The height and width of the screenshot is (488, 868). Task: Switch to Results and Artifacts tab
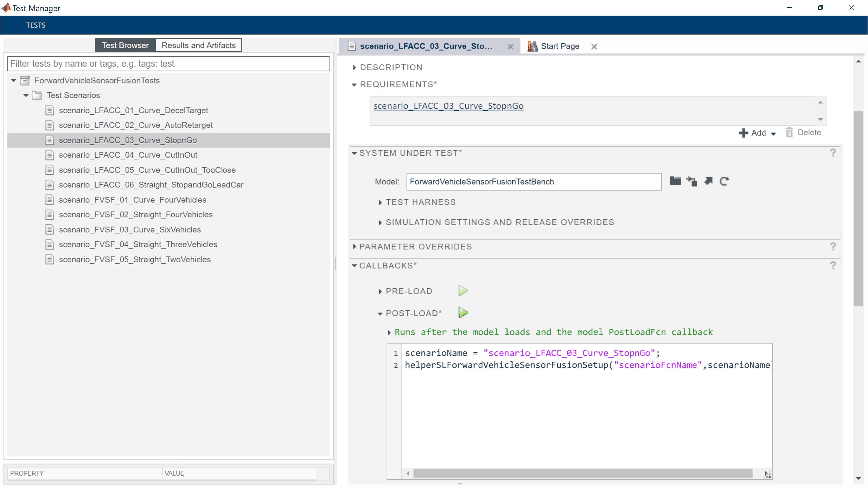pyautogui.click(x=198, y=45)
